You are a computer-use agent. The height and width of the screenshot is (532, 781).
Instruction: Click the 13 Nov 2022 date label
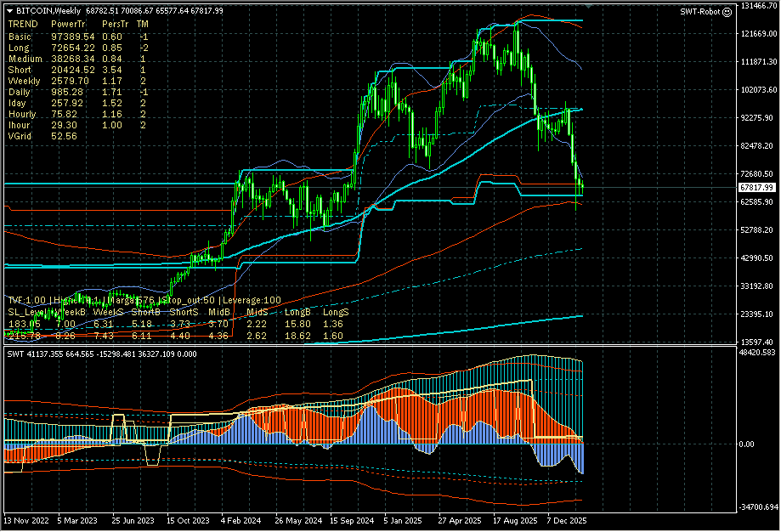point(26,521)
